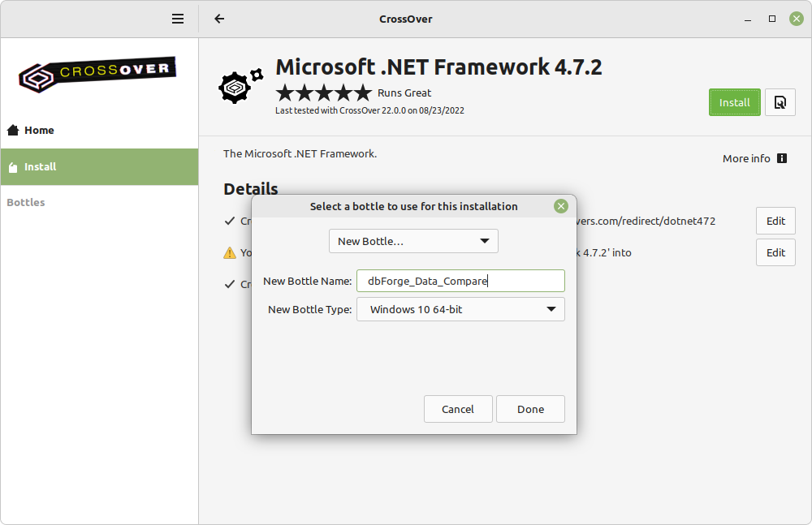This screenshot has width=812, height=525.
Task: Go back using the arrow button
Action: coord(219,19)
